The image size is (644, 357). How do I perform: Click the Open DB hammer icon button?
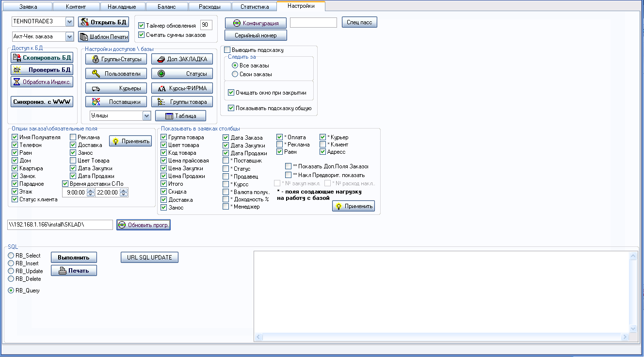pyautogui.click(x=85, y=22)
